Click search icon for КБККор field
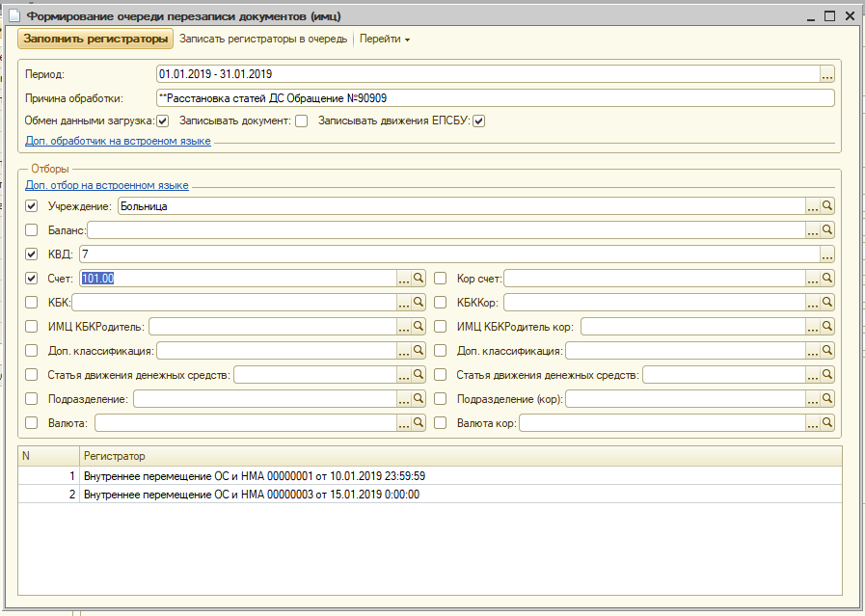Image resolution: width=865 pixels, height=616 pixels. click(827, 303)
